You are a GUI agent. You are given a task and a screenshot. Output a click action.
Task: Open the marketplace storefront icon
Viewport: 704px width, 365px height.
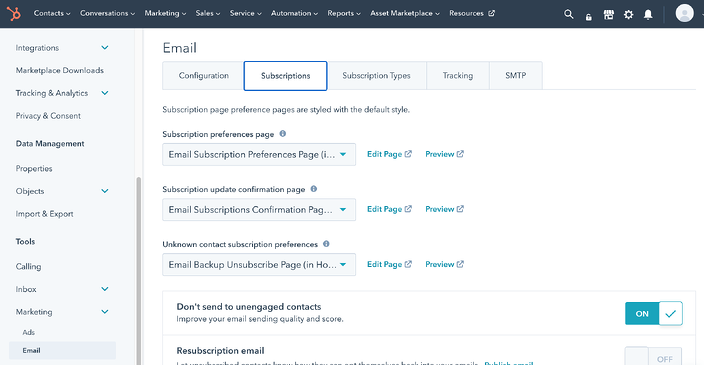tap(608, 14)
